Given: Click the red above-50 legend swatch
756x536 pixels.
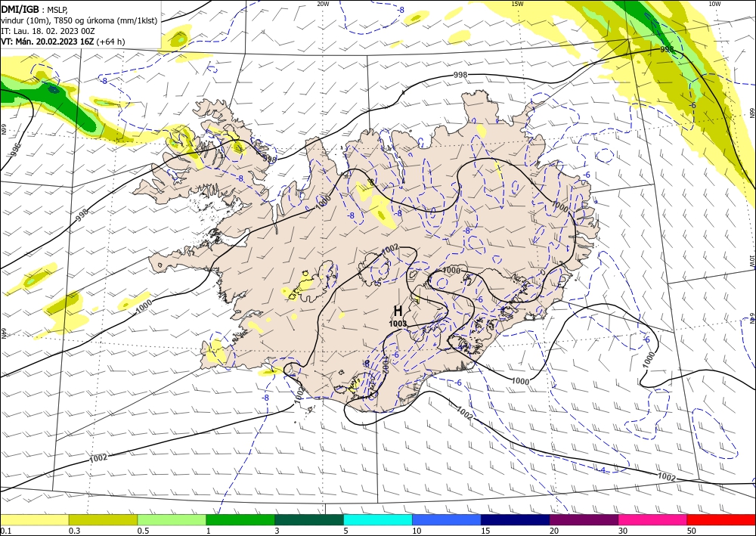Looking at the screenshot, I should point(721,519).
